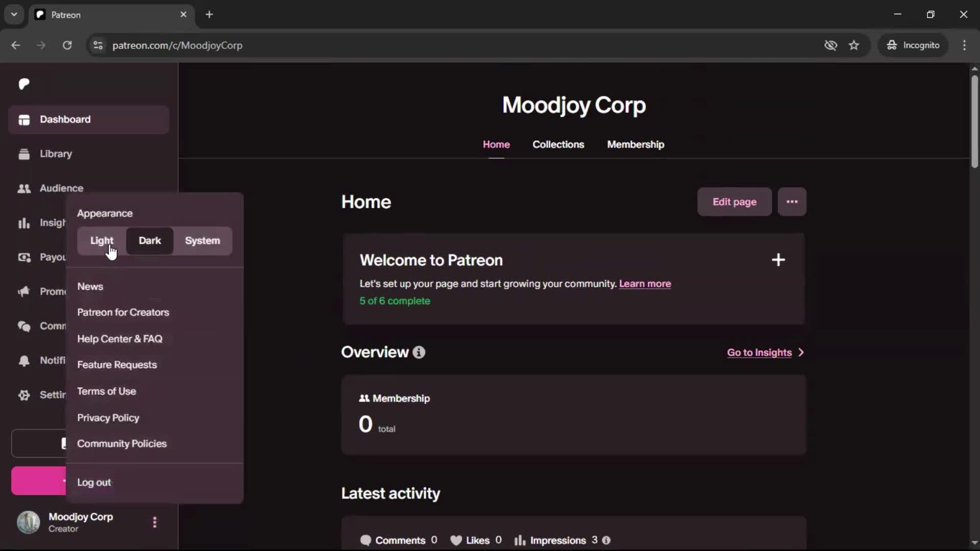Screen dimensions: 980x551
Task: Click the Membership people icon in Overview
Action: tap(364, 398)
